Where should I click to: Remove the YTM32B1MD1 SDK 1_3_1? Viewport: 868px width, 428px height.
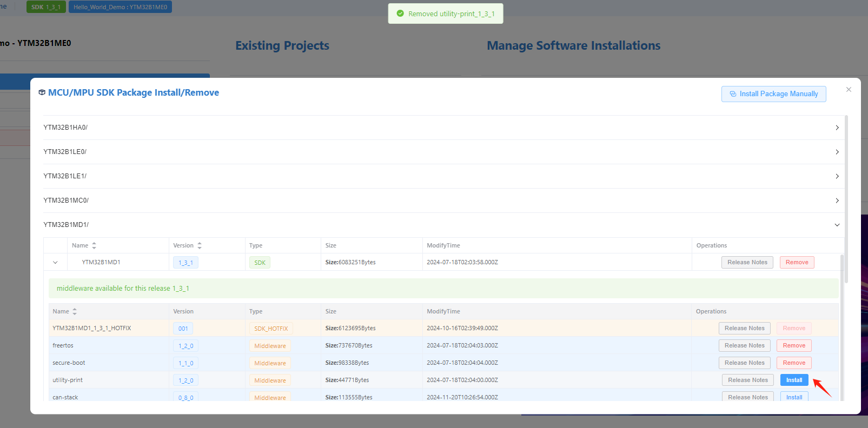(797, 262)
